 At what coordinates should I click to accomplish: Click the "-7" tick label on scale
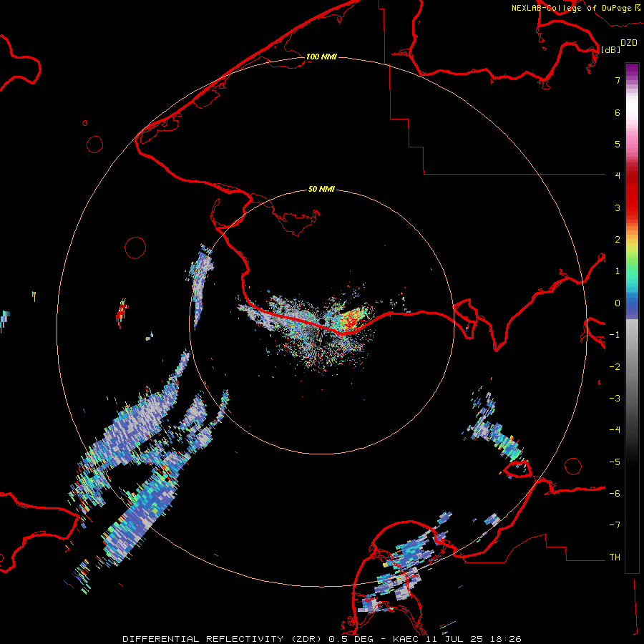click(615, 525)
